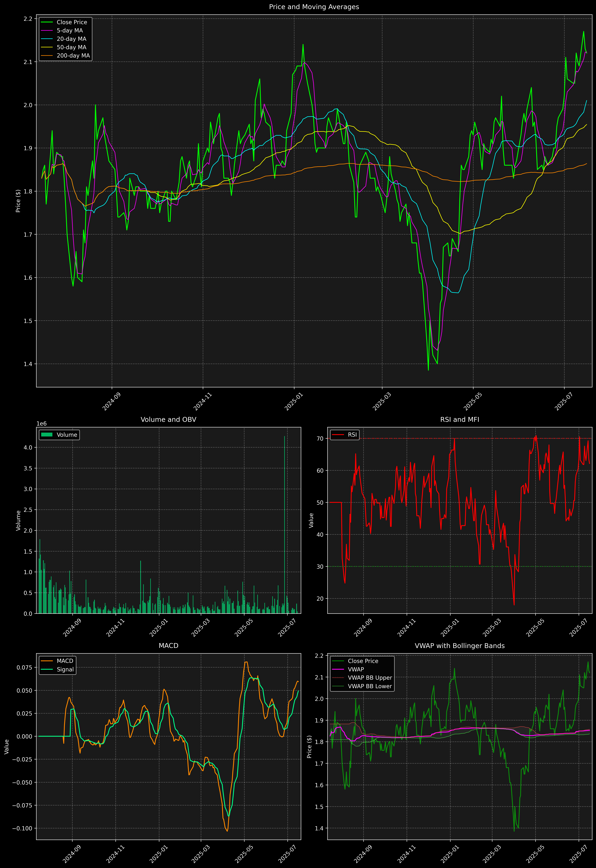Screen dimensions: 596x868
Task: Click the 'Value' y-axis label of MACD chart
Action: (x=7, y=747)
